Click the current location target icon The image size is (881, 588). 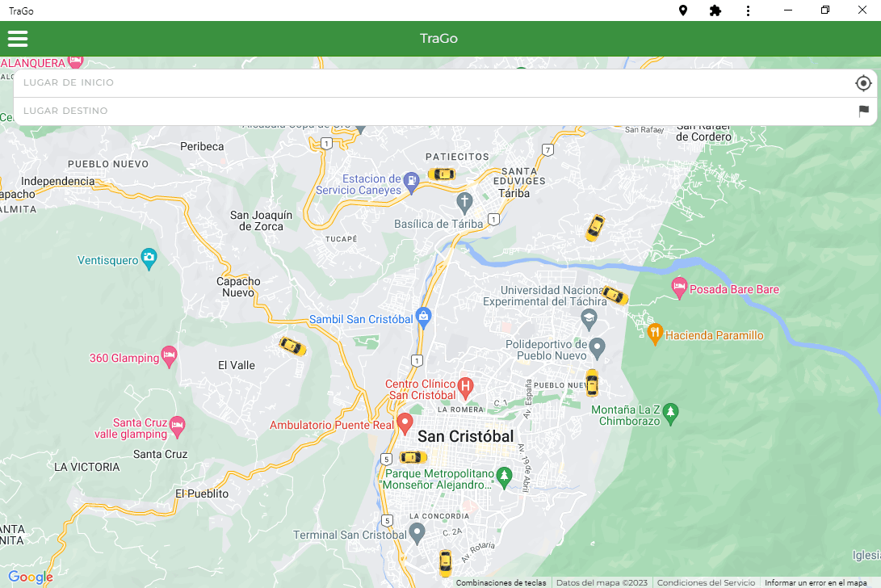(863, 83)
